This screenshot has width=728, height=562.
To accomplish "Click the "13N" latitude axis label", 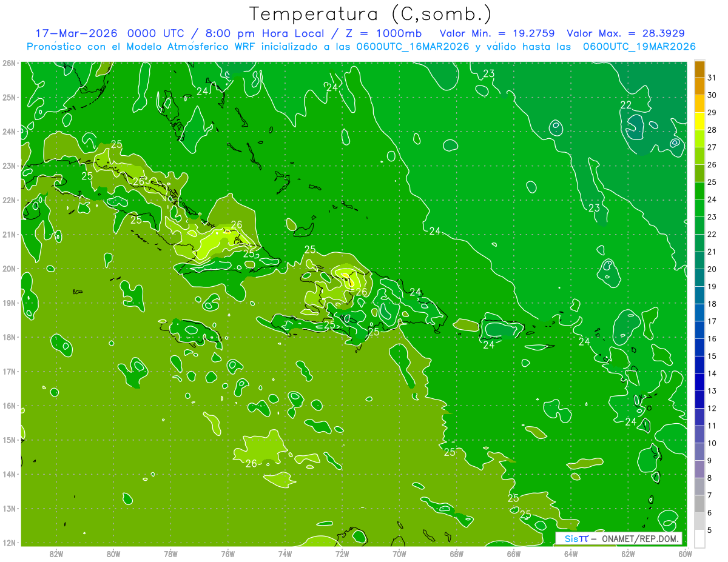I will pyautogui.click(x=8, y=509).
